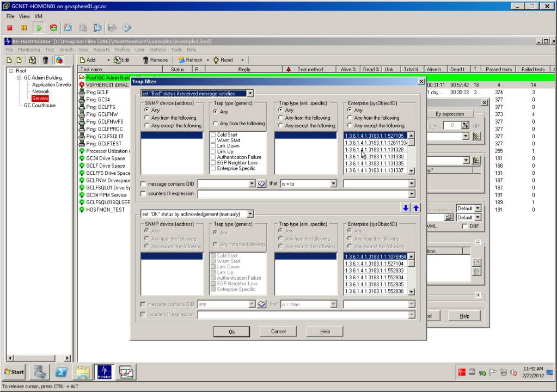Click the take snapshot icon in VM toolbar
557x392 pixels.
[68, 28]
